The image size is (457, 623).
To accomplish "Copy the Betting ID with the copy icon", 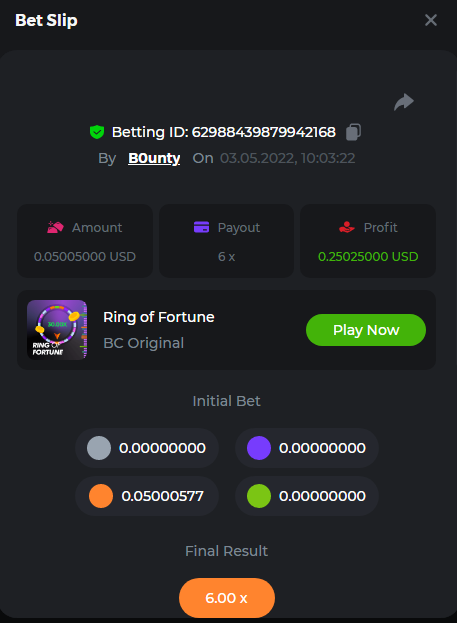I will pyautogui.click(x=353, y=132).
